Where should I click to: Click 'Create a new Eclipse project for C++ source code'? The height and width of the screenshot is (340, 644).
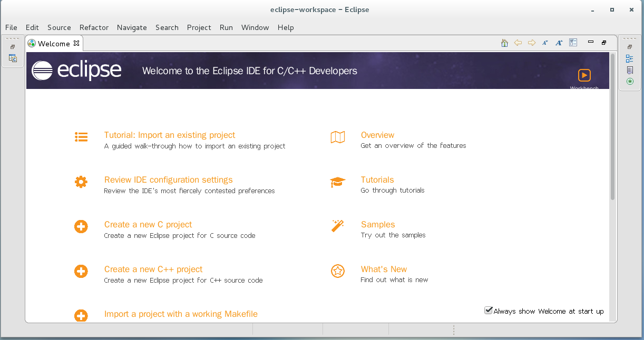pyautogui.click(x=183, y=281)
